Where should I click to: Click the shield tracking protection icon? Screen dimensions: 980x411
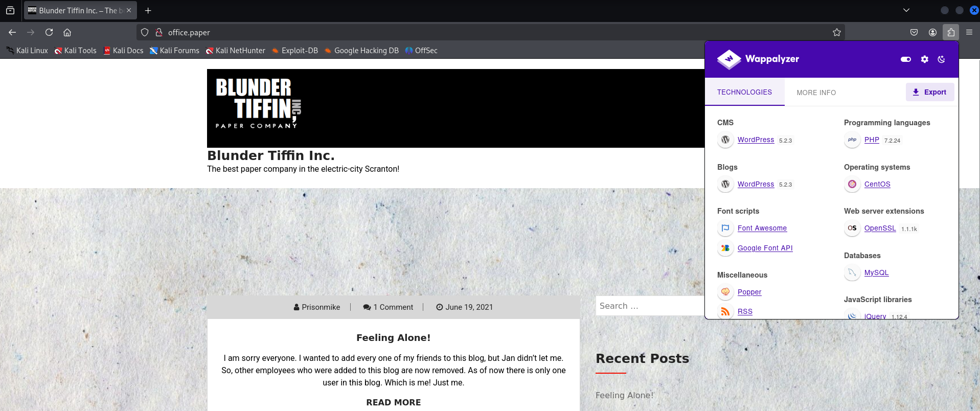coord(145,32)
